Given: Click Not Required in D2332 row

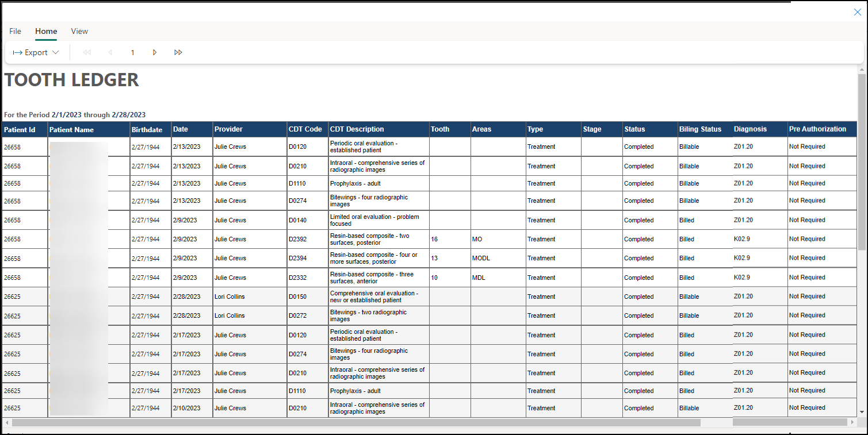Looking at the screenshot, I should pyautogui.click(x=822, y=278).
